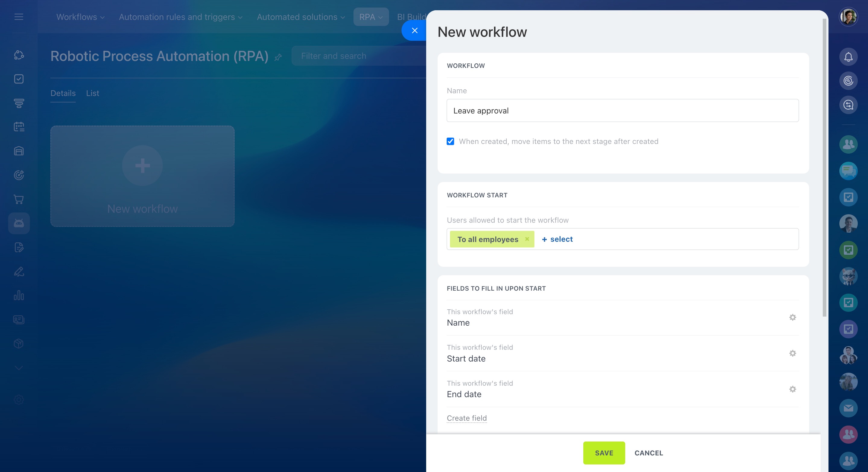Remove the To all employees tag

click(x=527, y=239)
